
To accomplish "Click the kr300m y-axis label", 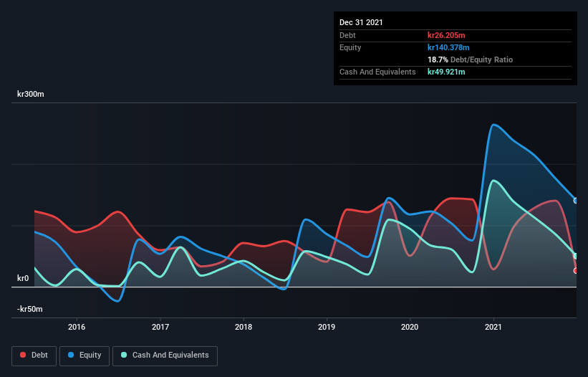I will coord(31,94).
